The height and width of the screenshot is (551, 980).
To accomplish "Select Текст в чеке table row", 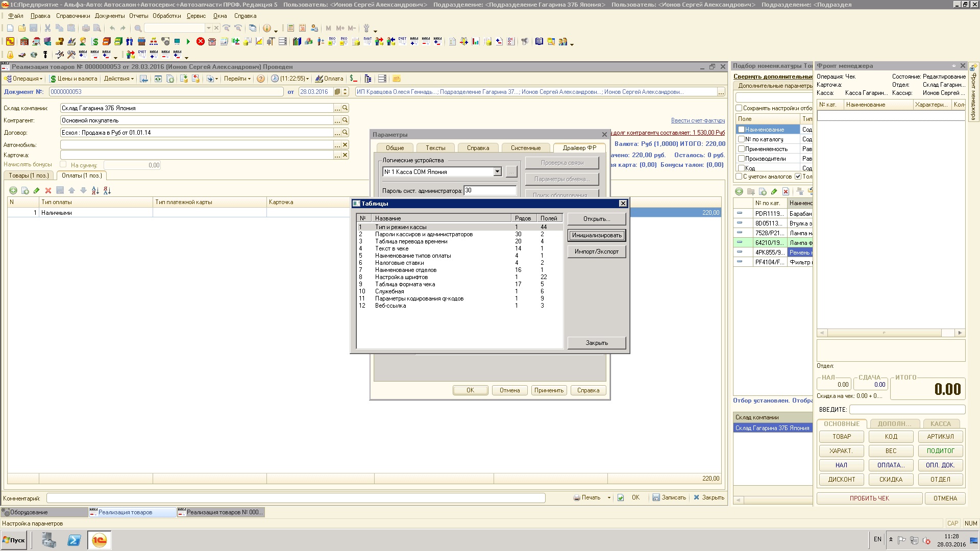I will (x=459, y=248).
